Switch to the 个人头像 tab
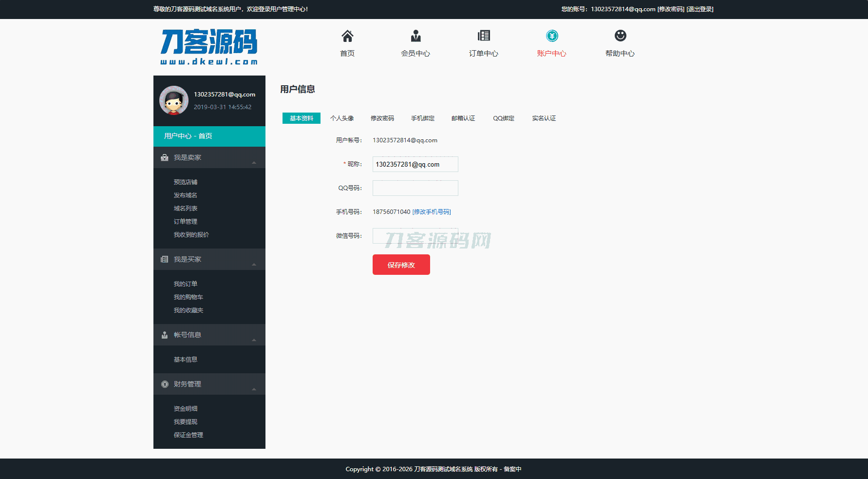This screenshot has height=479, width=868. pyautogui.click(x=342, y=118)
